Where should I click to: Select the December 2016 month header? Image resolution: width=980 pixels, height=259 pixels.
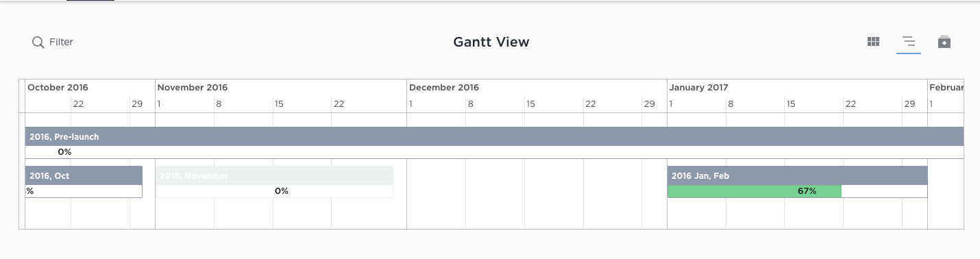(444, 88)
